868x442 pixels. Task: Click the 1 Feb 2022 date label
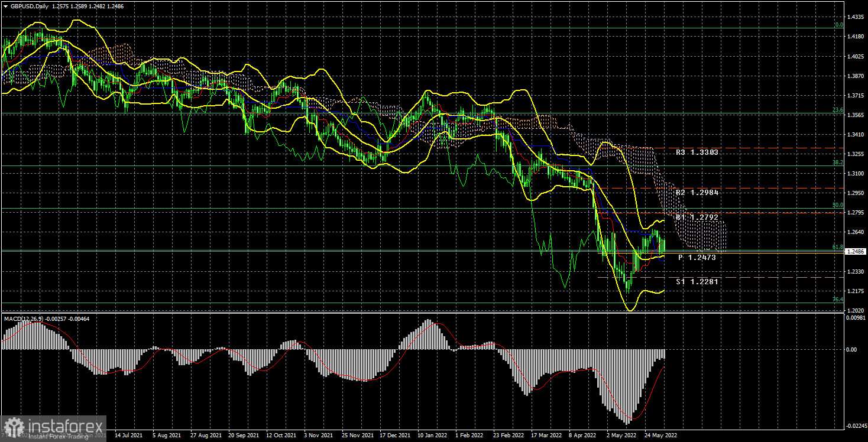click(x=470, y=434)
